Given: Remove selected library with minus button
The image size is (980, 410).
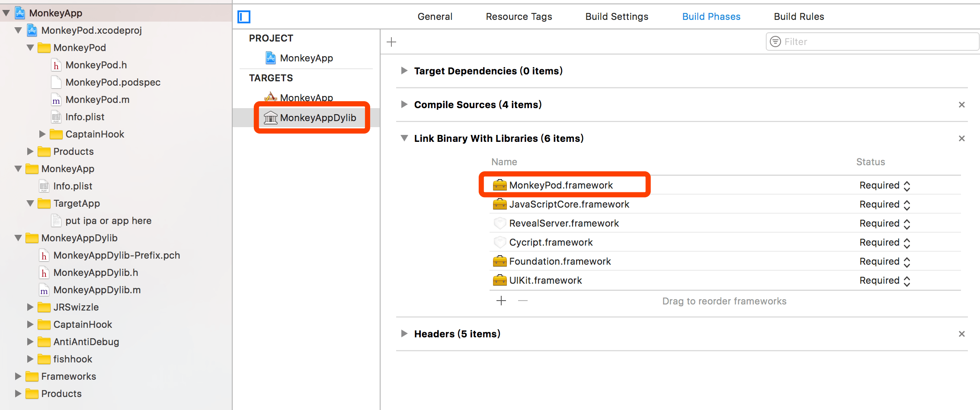Looking at the screenshot, I should click(x=523, y=301).
